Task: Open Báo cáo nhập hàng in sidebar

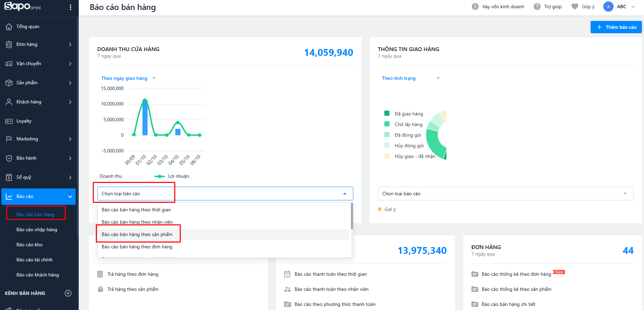Action: (37, 230)
